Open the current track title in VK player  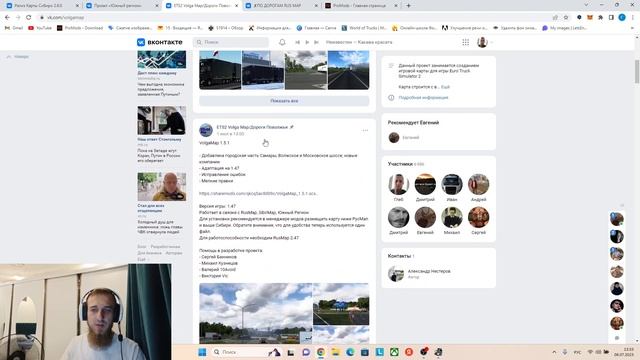tap(359, 42)
